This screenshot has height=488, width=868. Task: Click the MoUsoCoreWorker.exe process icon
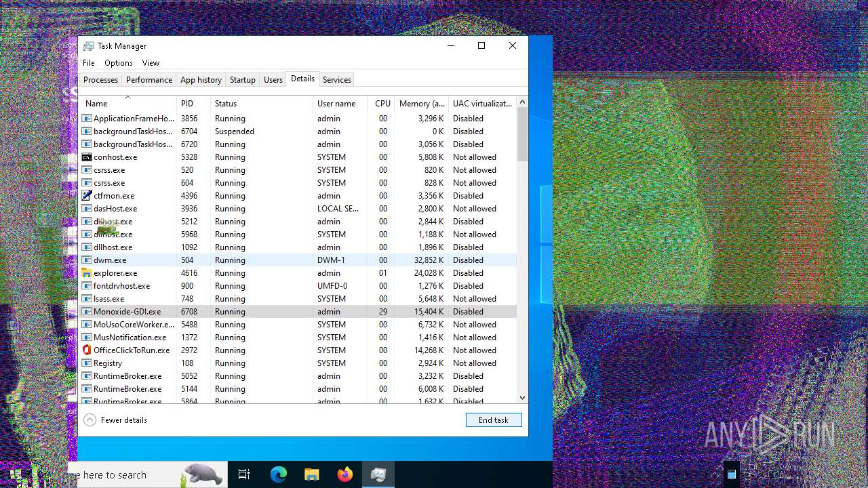[x=87, y=325]
